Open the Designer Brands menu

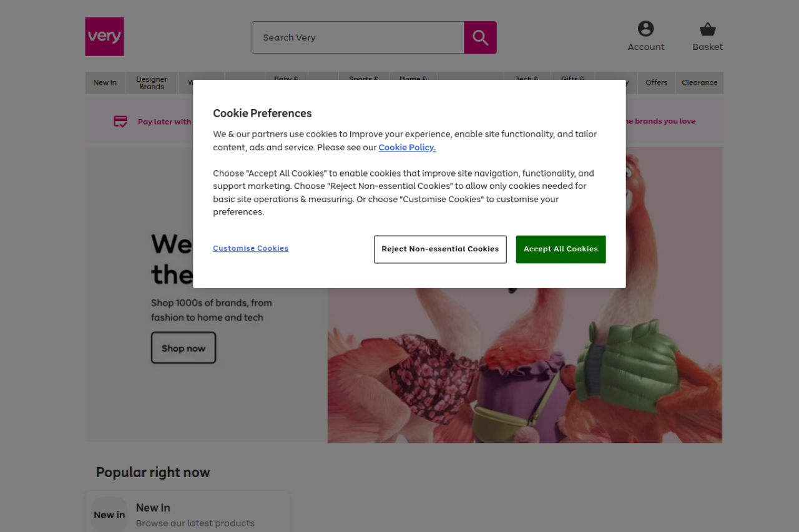[152, 83]
